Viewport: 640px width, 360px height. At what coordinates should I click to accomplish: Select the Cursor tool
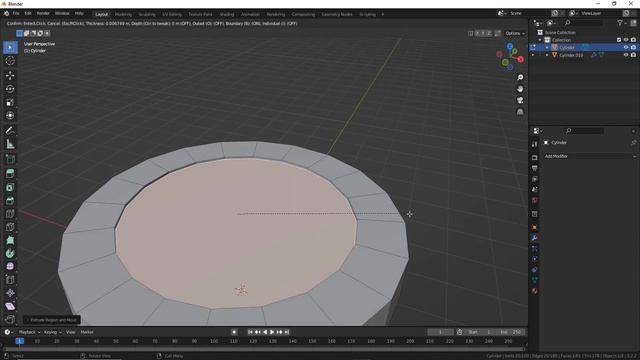coord(10,61)
